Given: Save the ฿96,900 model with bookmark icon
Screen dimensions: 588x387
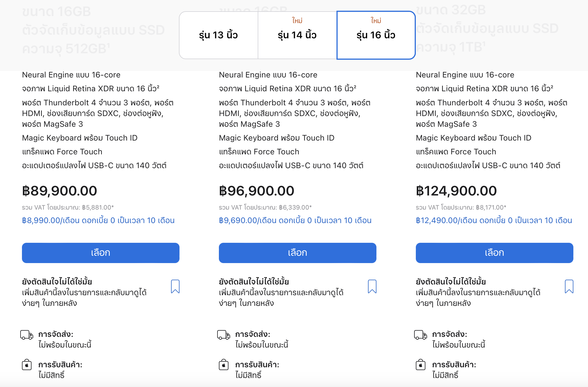Looking at the screenshot, I should (x=372, y=286).
